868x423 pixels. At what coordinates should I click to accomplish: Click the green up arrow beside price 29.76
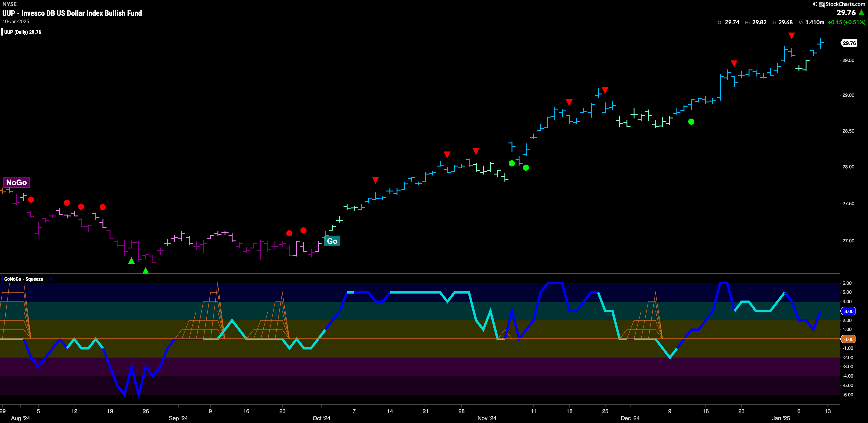861,13
